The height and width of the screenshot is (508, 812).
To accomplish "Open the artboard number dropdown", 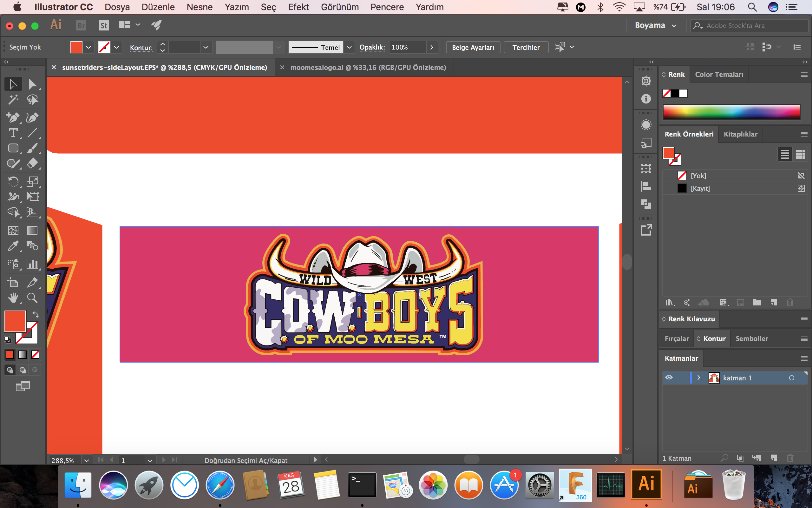I will click(150, 460).
